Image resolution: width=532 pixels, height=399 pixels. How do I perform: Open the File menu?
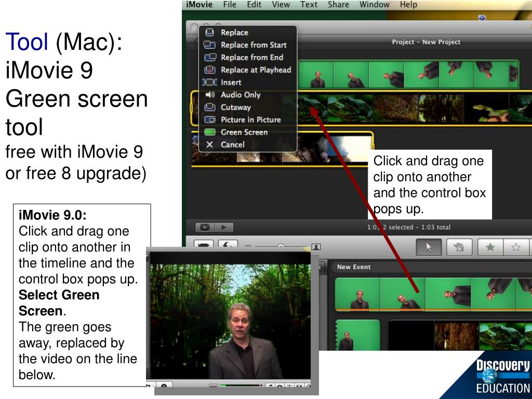coord(230,5)
